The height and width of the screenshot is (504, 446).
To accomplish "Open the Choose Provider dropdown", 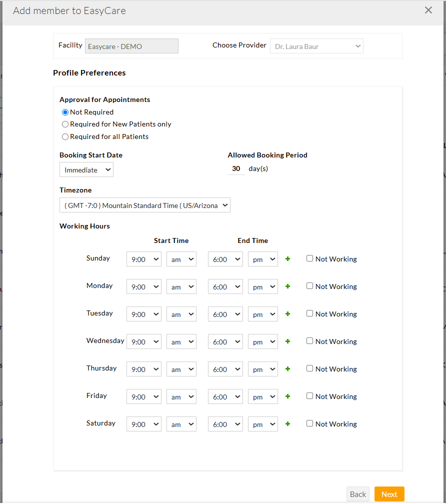I will click(x=316, y=46).
